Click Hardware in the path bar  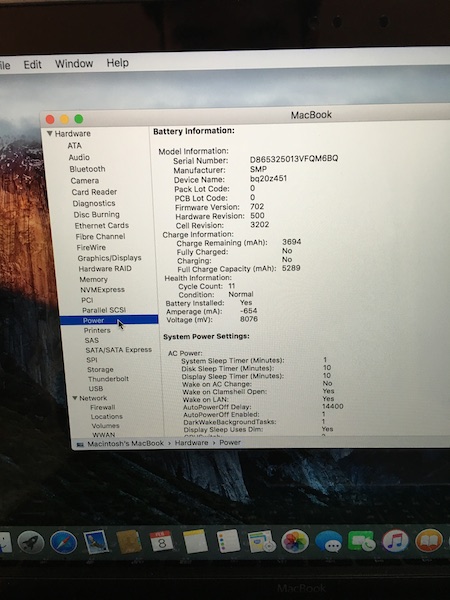191,443
